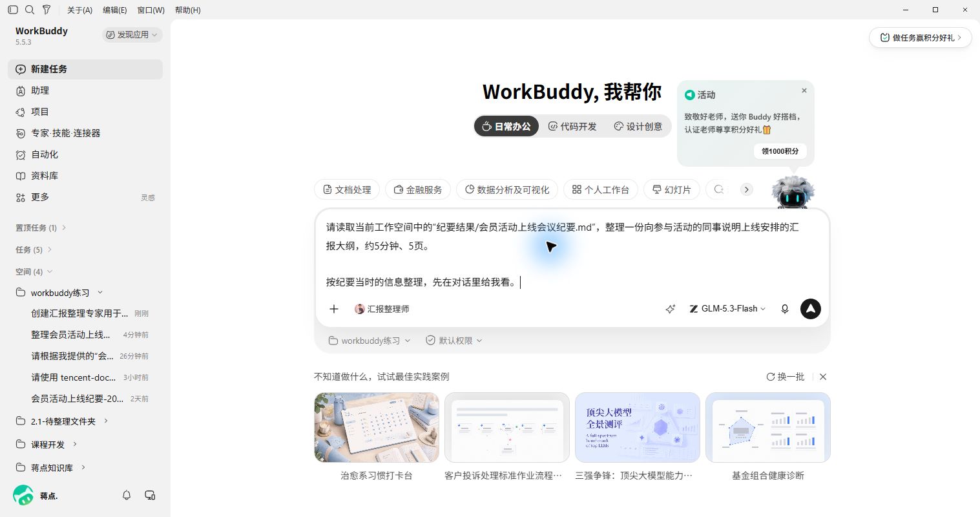Click the WorkBuddy robot mascot

click(x=793, y=193)
